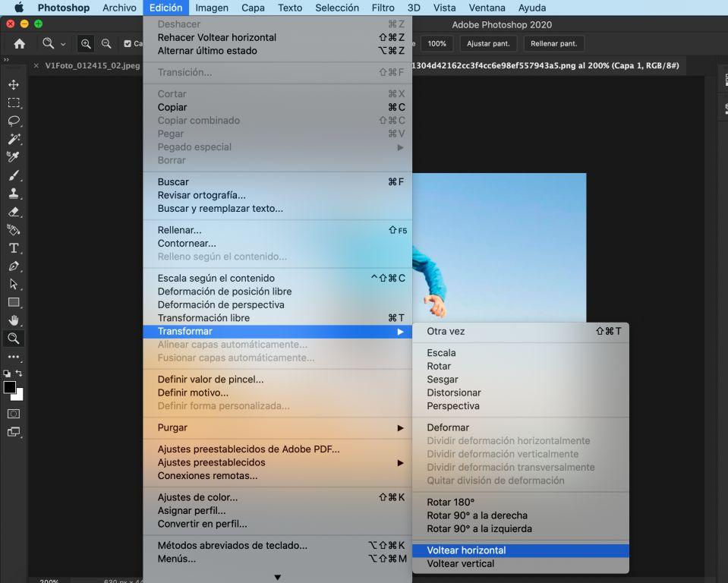Choose Perspectiva in the submenu

[x=521, y=406]
